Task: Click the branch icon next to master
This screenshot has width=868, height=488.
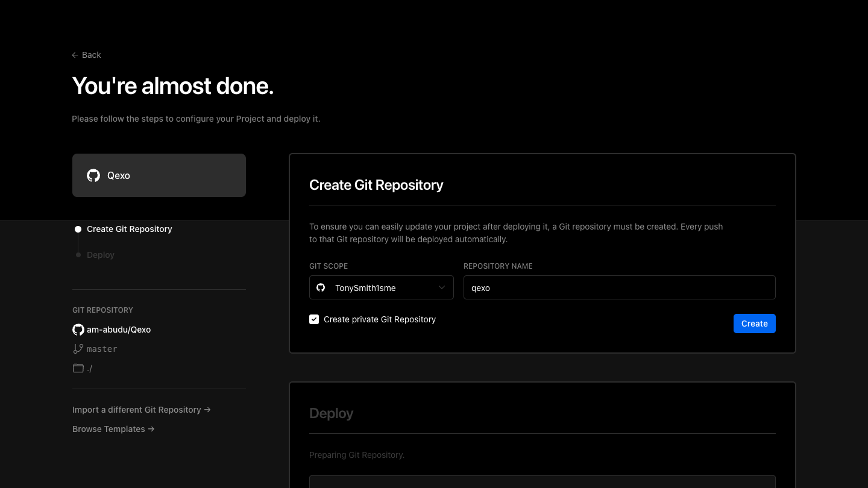Action: 78,349
